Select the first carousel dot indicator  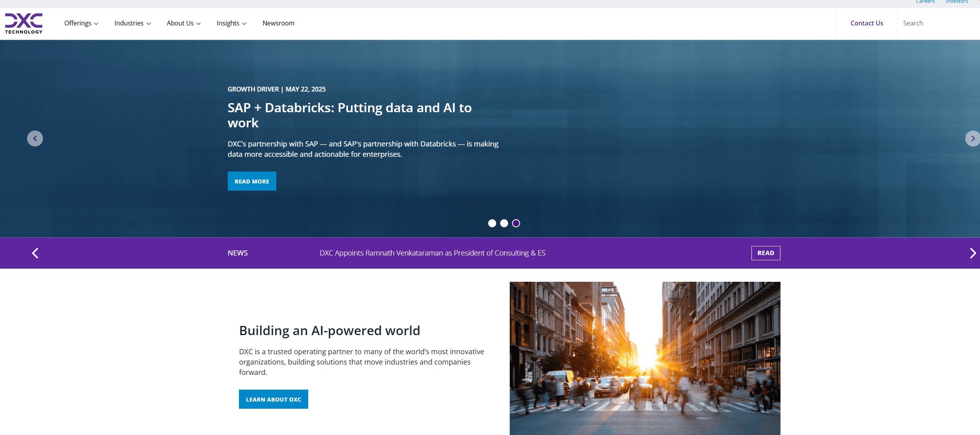pos(492,223)
